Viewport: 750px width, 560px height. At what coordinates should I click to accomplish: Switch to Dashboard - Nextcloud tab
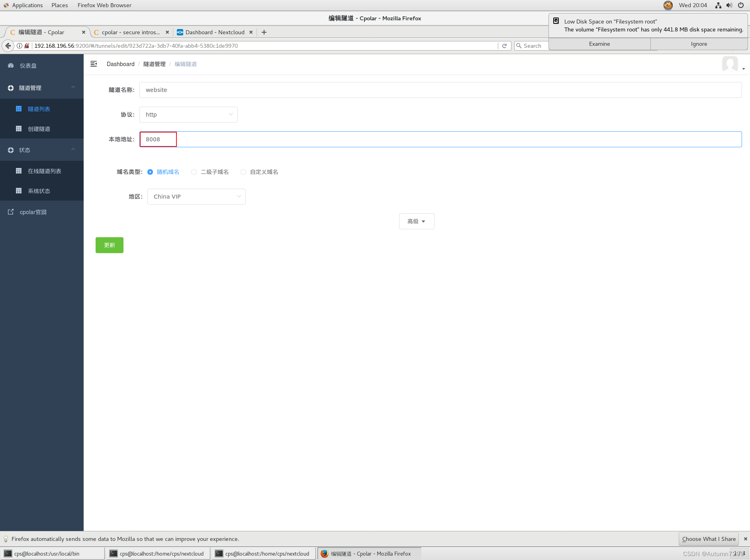[215, 32]
